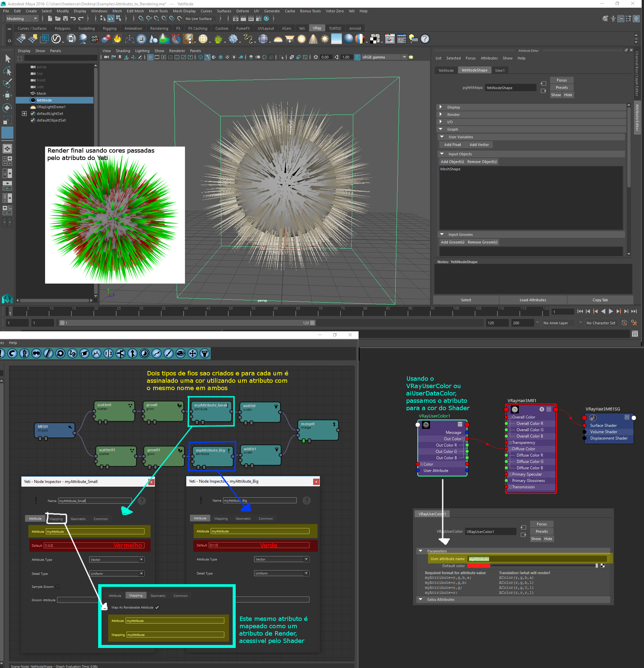The image size is (644, 668).
Task: Click the undo arrow icon in status line
Action: 73,19
